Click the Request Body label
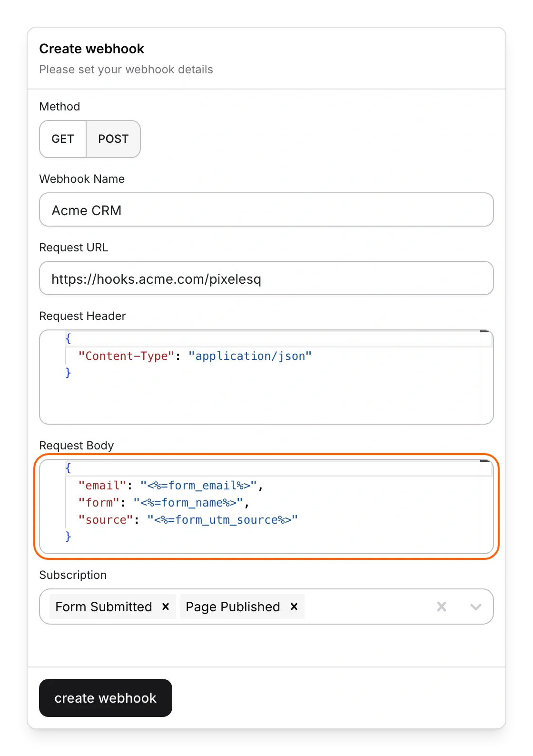 (77, 446)
